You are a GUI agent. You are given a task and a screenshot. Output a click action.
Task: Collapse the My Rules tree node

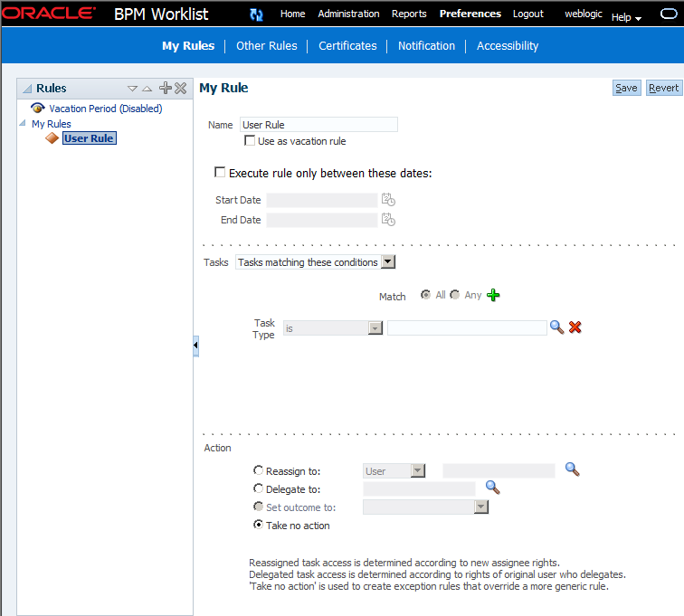(x=23, y=123)
